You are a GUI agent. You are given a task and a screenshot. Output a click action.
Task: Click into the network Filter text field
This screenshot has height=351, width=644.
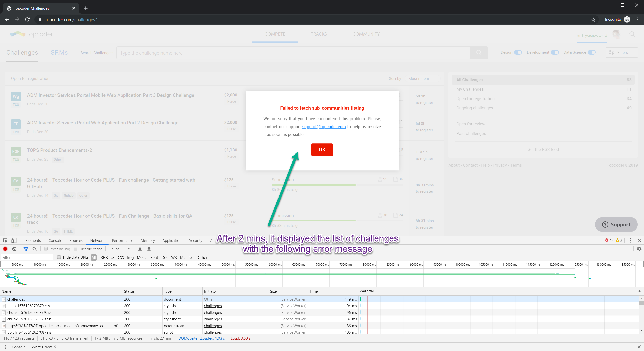(x=27, y=257)
